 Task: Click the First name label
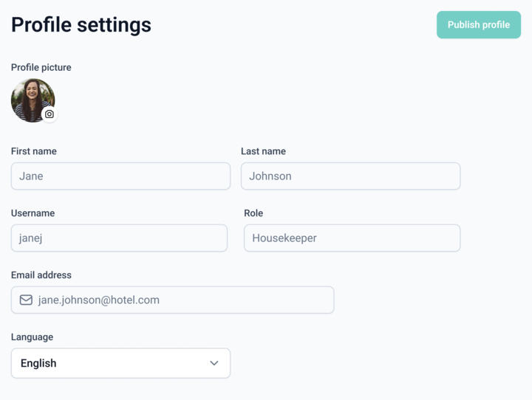coord(34,151)
